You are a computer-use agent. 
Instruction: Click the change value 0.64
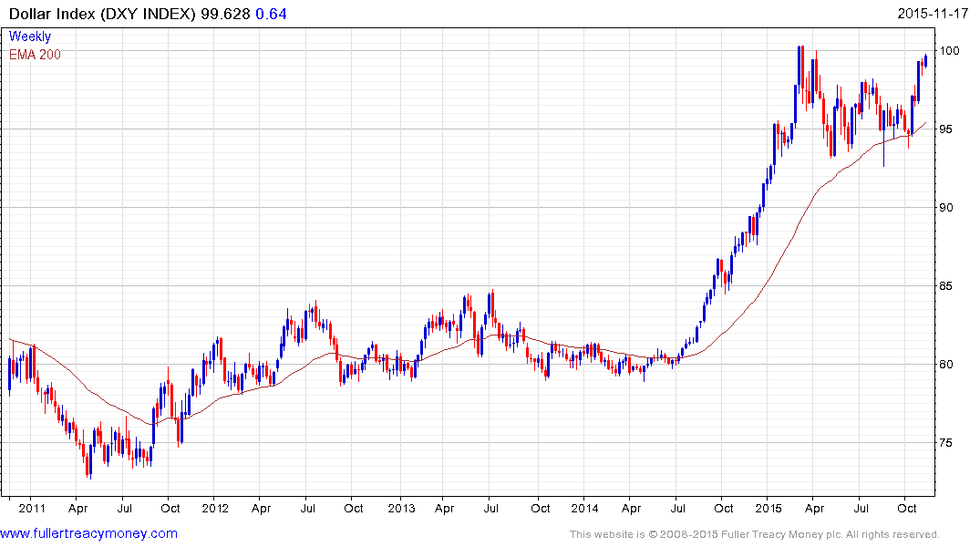(x=272, y=14)
